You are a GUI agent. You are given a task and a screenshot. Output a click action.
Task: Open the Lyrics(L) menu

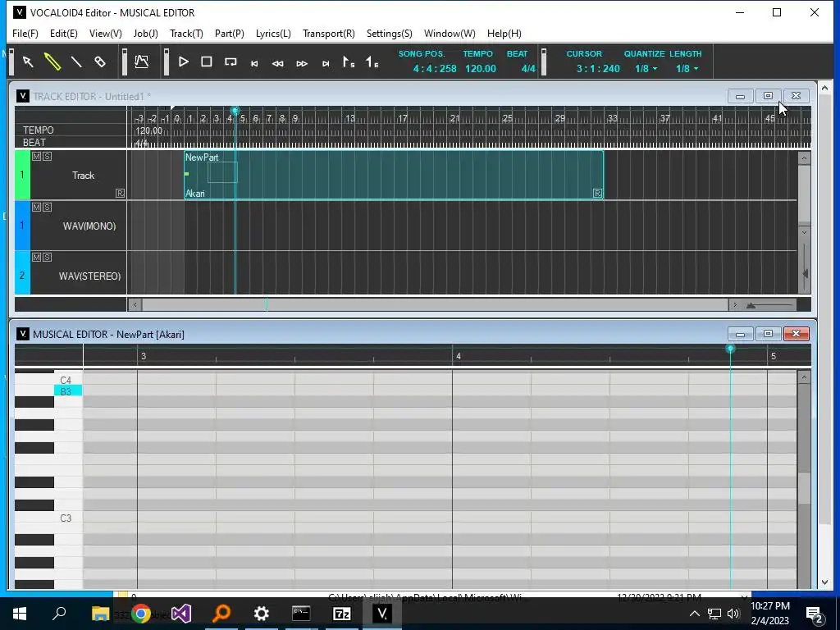[273, 33]
